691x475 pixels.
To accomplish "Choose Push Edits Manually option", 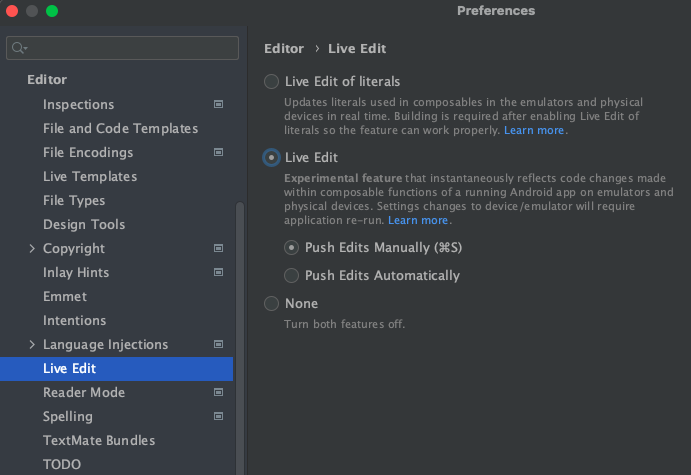I will (292, 247).
